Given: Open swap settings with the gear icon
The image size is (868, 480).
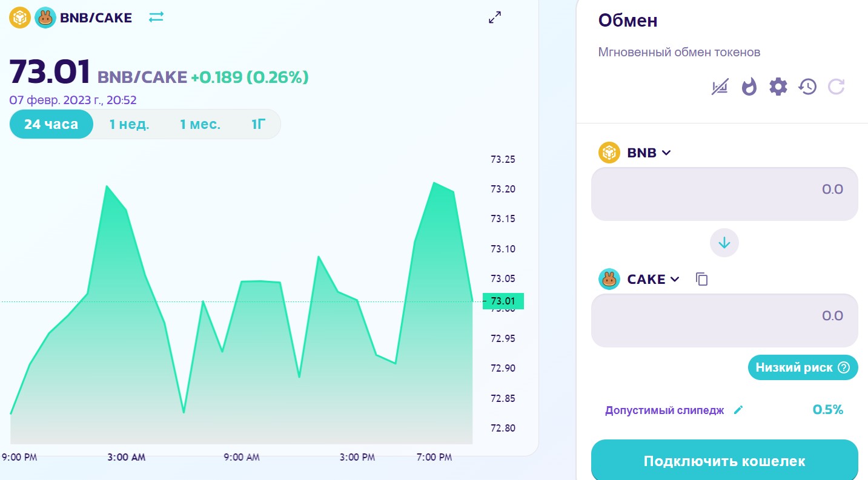Looking at the screenshot, I should click(778, 87).
